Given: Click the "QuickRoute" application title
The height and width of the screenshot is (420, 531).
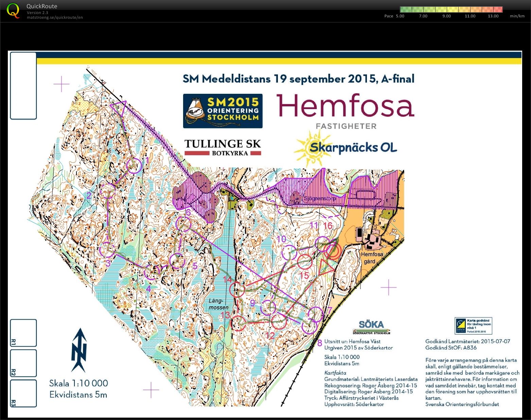Looking at the screenshot, I should tap(42, 6).
